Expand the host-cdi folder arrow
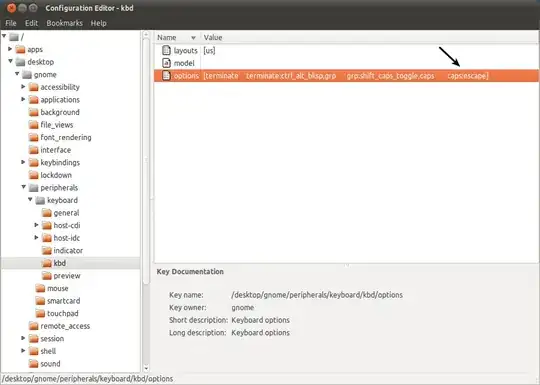The width and height of the screenshot is (540, 385). coord(37,225)
